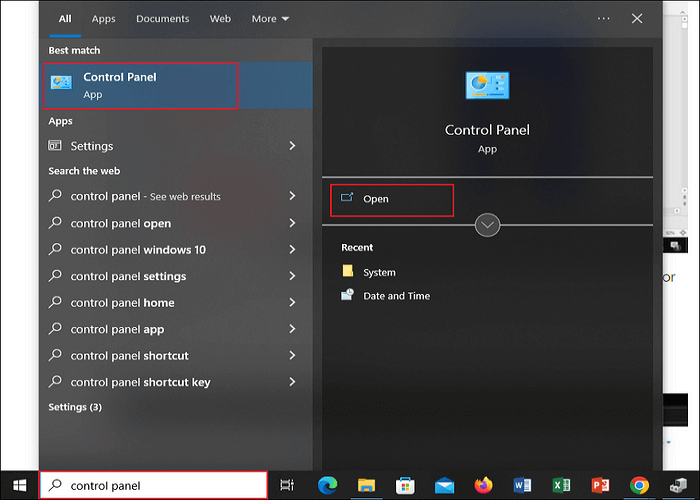The width and height of the screenshot is (700, 500).
Task: Click the Open action icon in right pane
Action: 347,198
